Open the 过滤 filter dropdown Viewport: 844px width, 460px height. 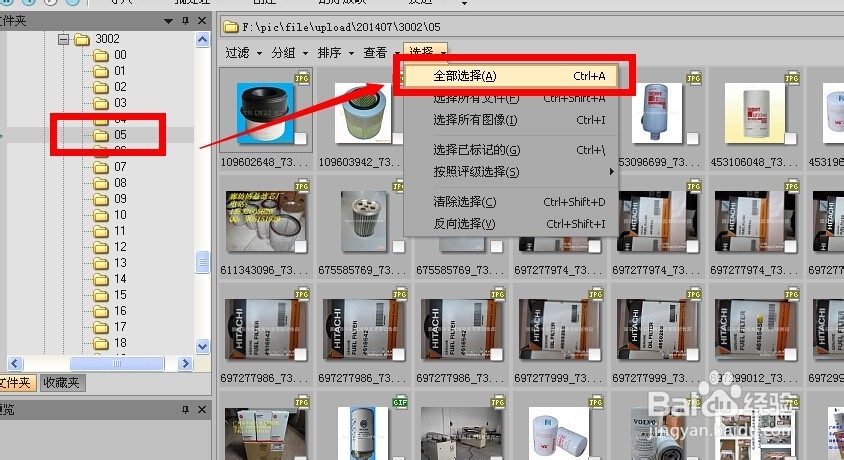click(x=243, y=53)
